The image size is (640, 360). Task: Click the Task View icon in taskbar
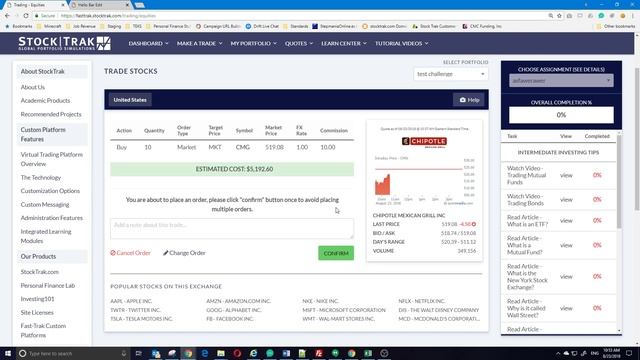click(x=138, y=353)
